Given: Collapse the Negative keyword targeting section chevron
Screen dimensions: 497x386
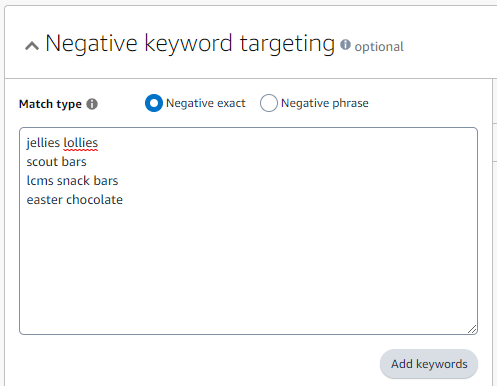Looking at the screenshot, I should [32, 46].
